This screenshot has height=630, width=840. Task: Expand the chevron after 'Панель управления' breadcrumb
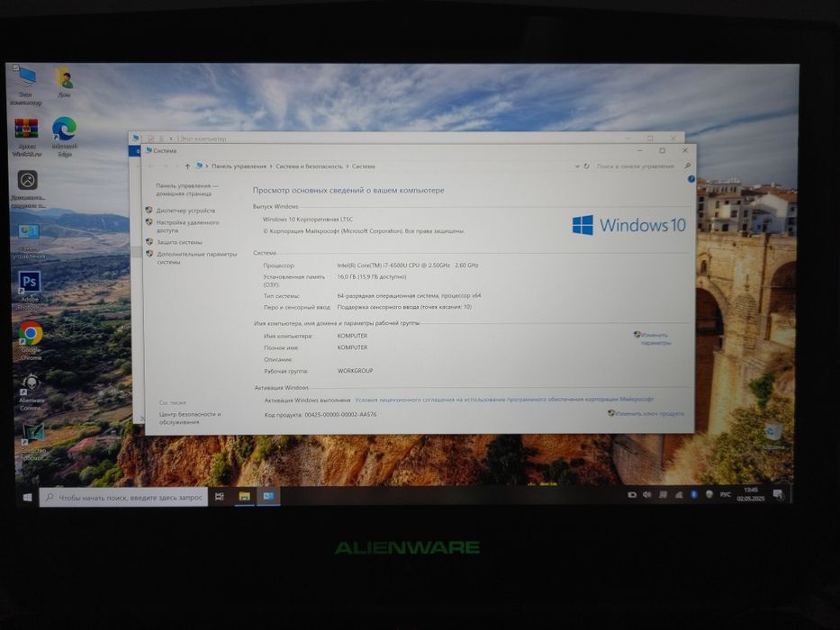point(271,166)
